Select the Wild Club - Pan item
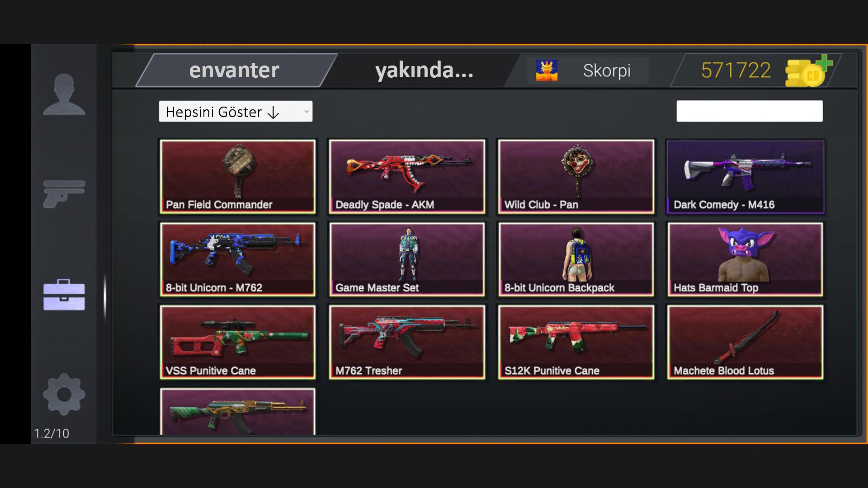The height and width of the screenshot is (488, 868). [x=576, y=176]
